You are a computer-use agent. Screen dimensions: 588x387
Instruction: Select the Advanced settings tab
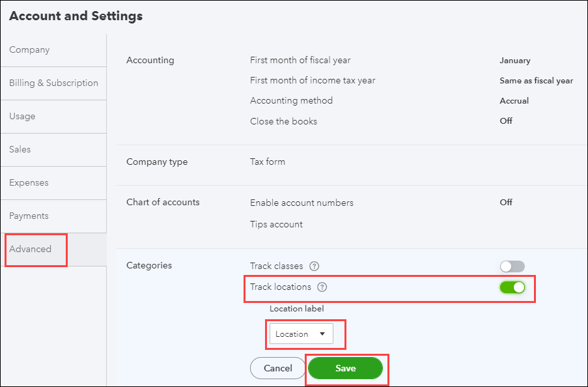pyautogui.click(x=53, y=250)
